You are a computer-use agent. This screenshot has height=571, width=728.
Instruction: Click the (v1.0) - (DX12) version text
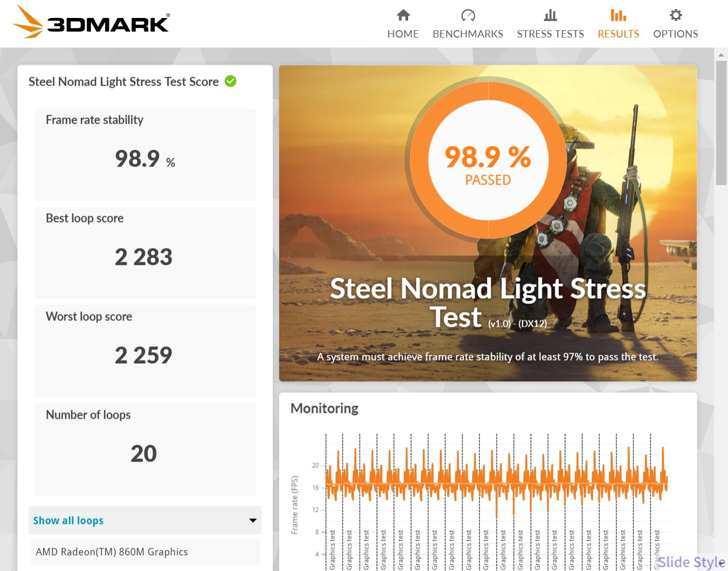pos(518,324)
